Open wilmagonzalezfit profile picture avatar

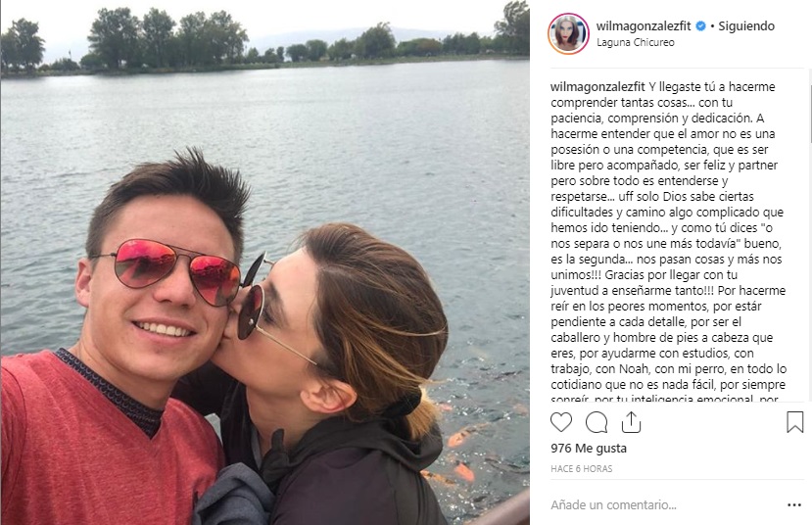pyautogui.click(x=568, y=33)
